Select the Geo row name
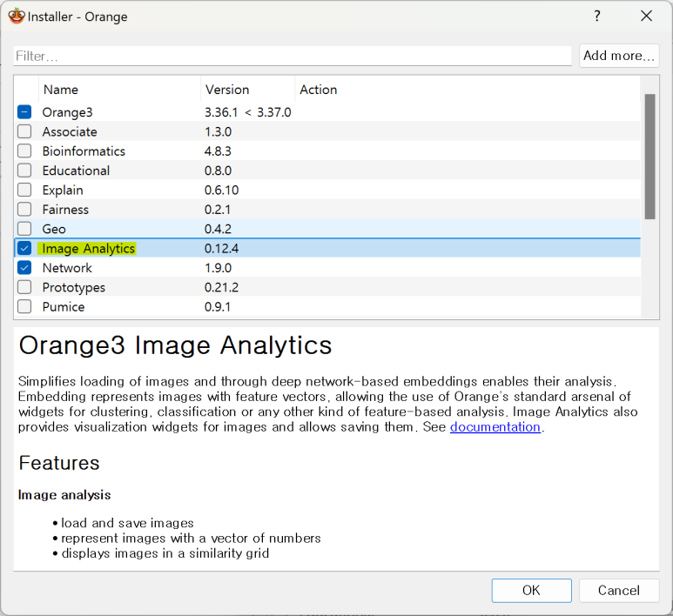The height and width of the screenshot is (616, 673). (x=54, y=229)
